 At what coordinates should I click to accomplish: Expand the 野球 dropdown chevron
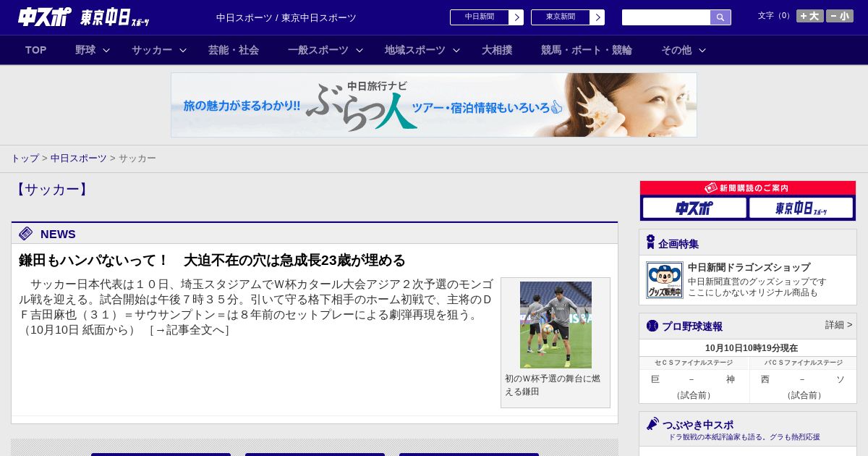coord(106,50)
